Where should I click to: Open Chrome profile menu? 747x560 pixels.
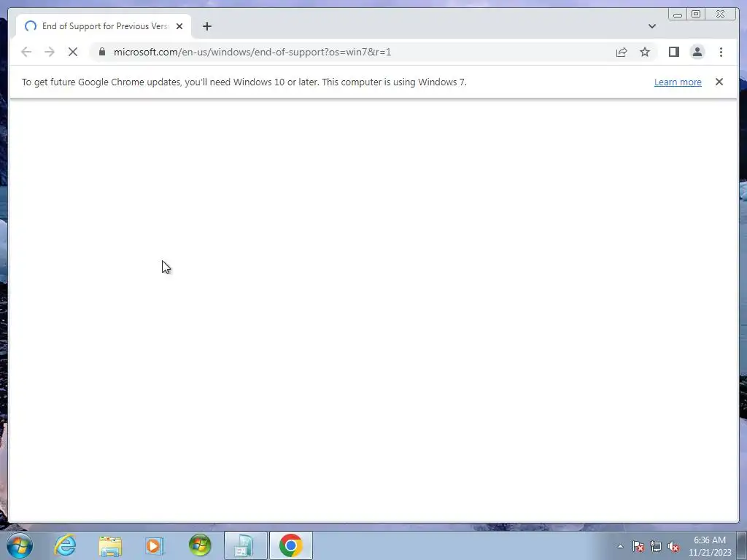(x=697, y=52)
